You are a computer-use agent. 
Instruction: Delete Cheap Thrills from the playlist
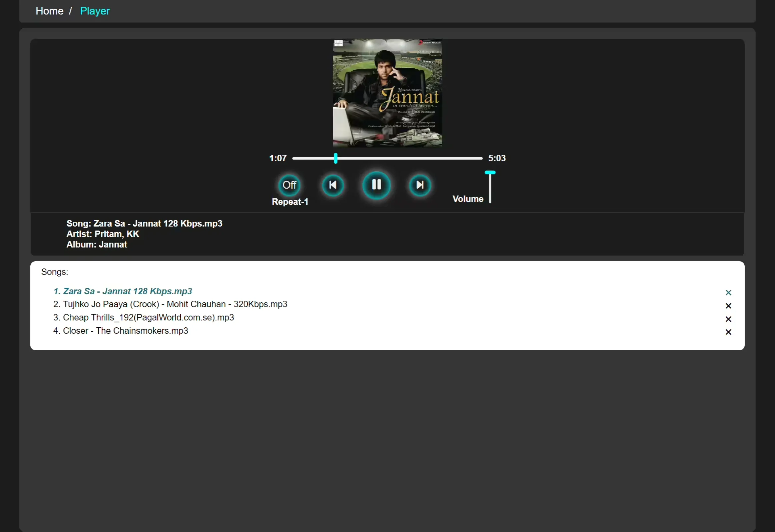click(x=728, y=319)
